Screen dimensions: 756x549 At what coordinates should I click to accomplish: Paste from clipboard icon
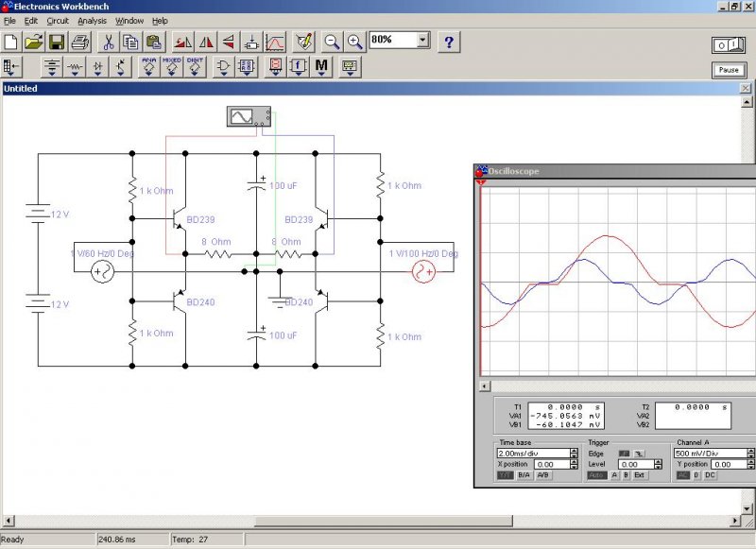154,43
